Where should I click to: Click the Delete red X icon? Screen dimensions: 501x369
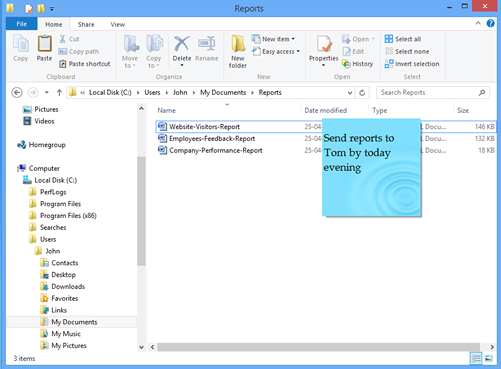182,43
